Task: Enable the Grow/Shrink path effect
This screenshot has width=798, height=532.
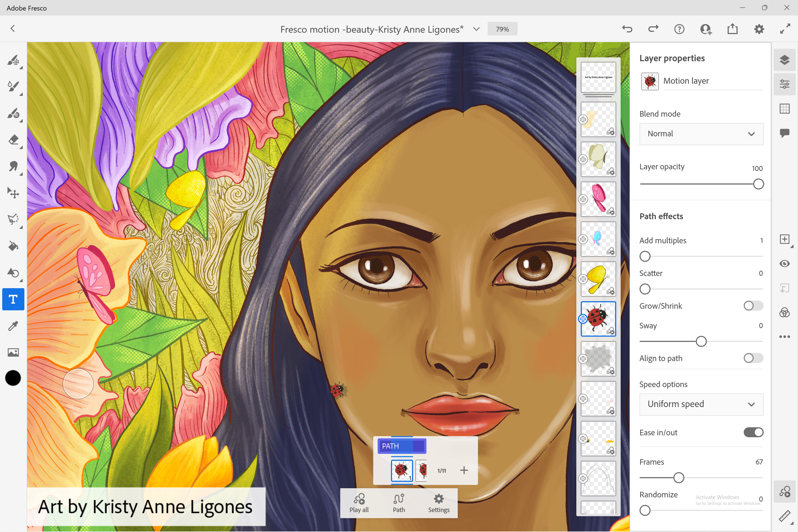Action: (753, 306)
